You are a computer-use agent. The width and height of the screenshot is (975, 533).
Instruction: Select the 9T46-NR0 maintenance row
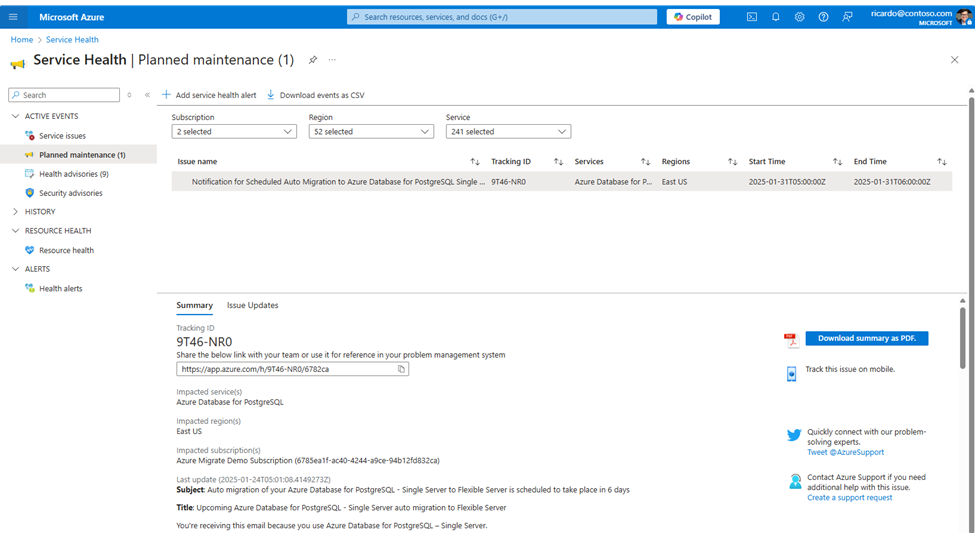point(561,182)
